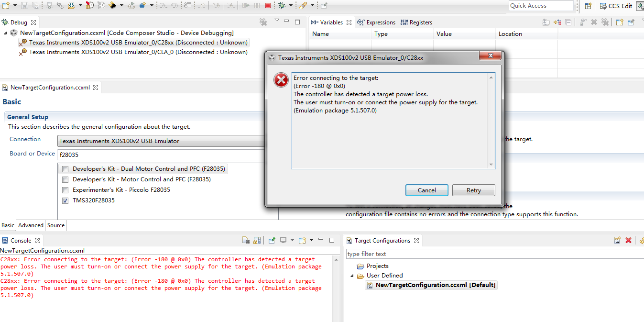Click New Target Configuration icon in Target Configurations
Screen dimensions: 644x322
[x=617, y=240]
